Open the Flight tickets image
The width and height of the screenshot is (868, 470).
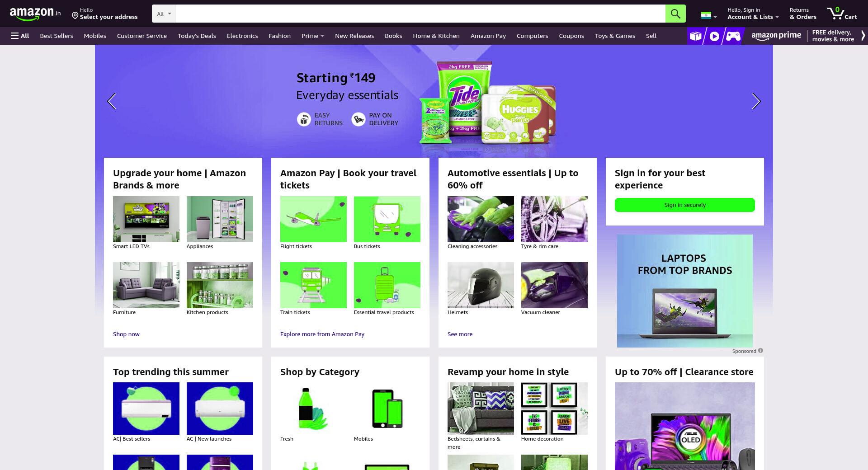tap(313, 219)
